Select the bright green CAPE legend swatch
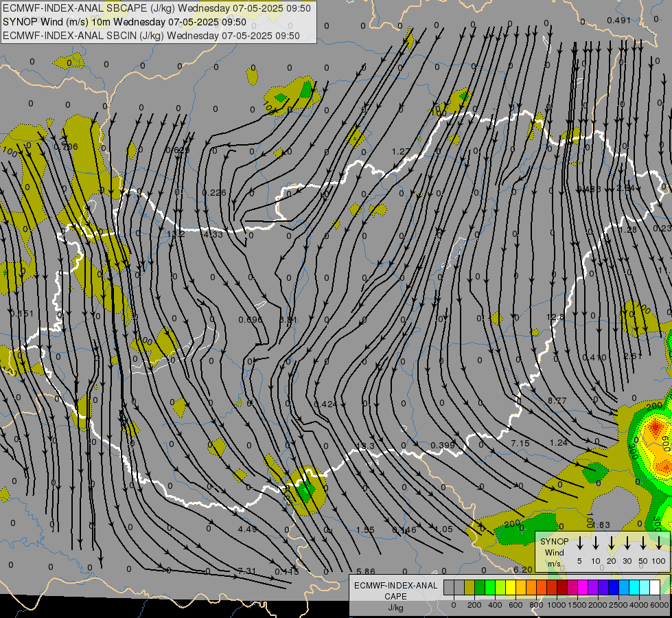672x618 pixels. tap(490, 588)
